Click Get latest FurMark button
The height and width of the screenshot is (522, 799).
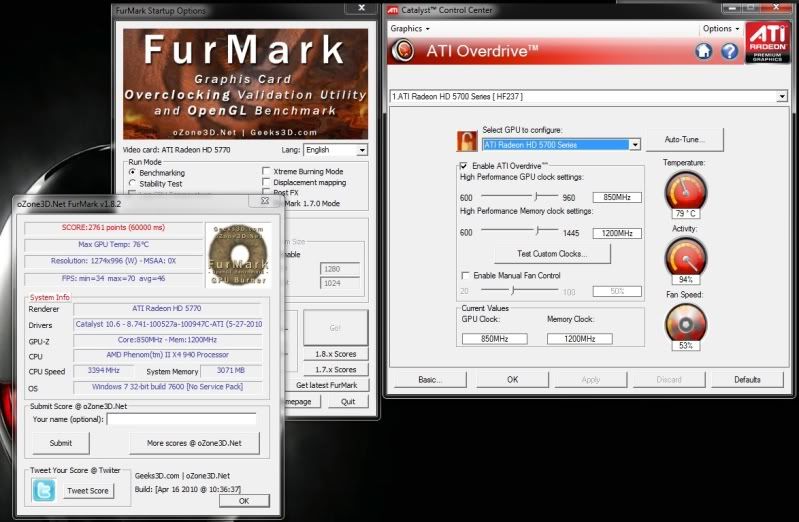tap(327, 385)
